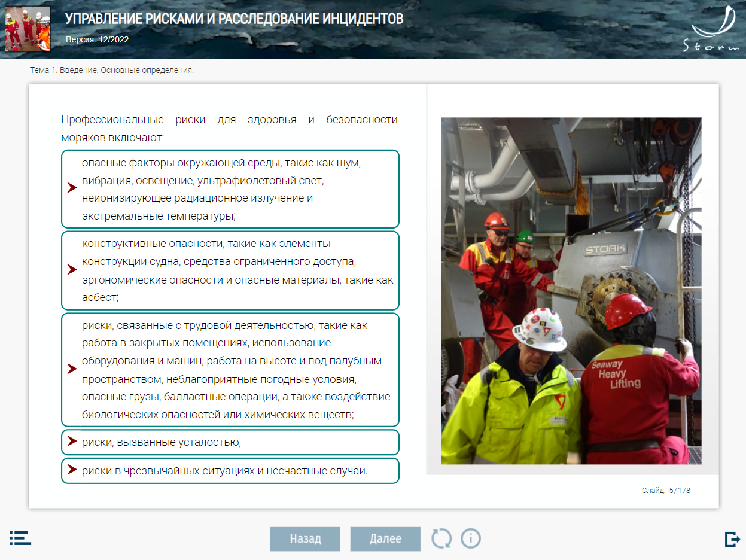Viewport: 746px width, 560px height.
Task: Click the slide counter 5/178
Action: point(666,491)
